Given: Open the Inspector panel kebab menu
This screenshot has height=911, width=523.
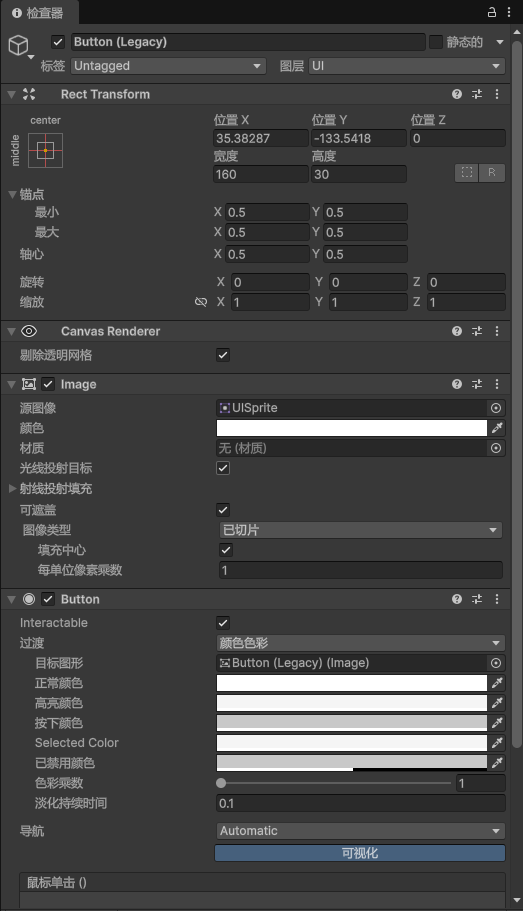Looking at the screenshot, I should (508, 12).
